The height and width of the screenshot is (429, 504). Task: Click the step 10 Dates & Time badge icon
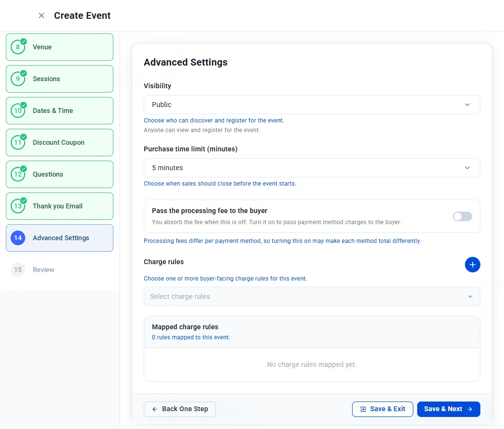(18, 110)
